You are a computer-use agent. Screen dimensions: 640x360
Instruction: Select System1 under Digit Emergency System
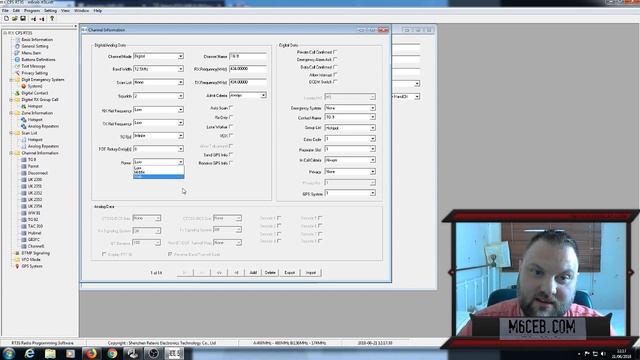[35, 86]
